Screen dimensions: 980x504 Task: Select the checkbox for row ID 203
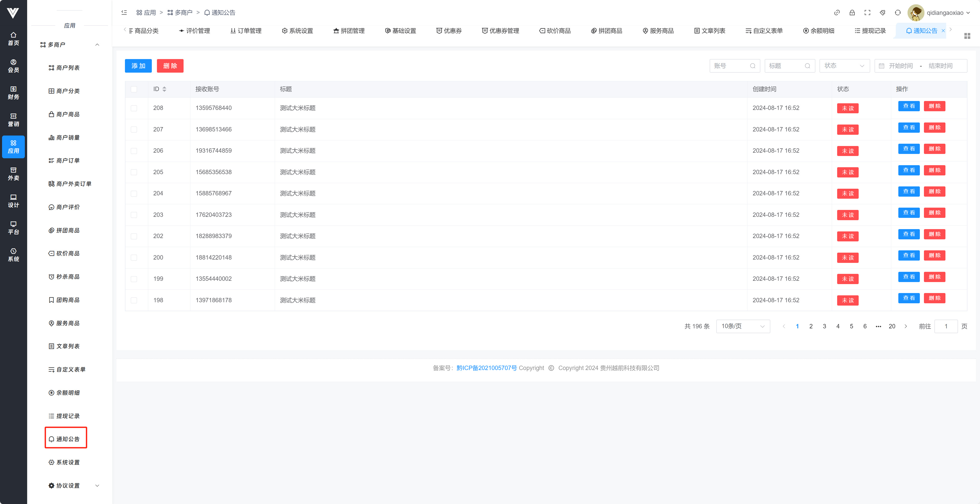pos(134,215)
